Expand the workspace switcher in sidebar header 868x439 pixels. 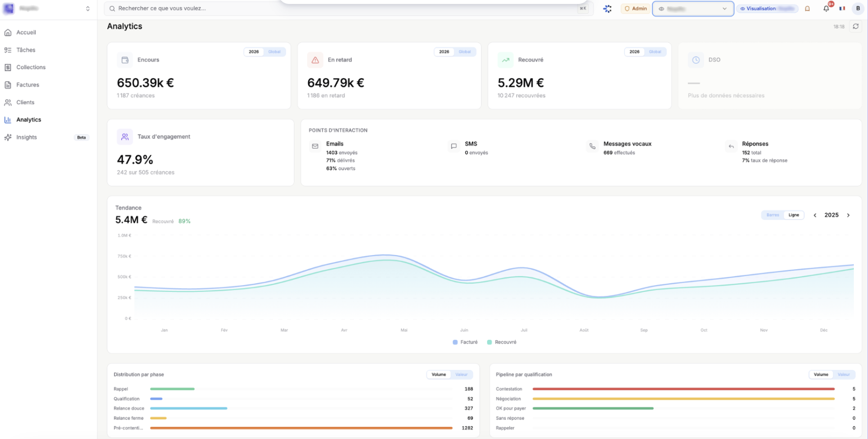pos(88,9)
